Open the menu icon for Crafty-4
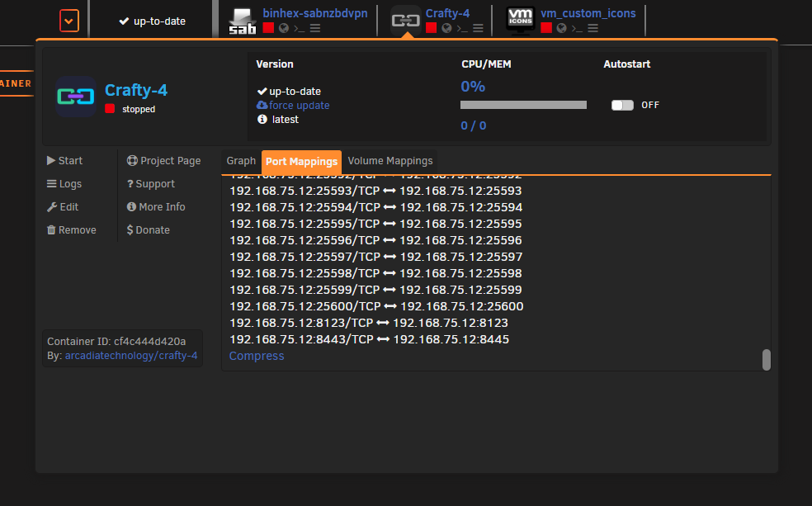The width and height of the screenshot is (812, 506). pos(478,29)
